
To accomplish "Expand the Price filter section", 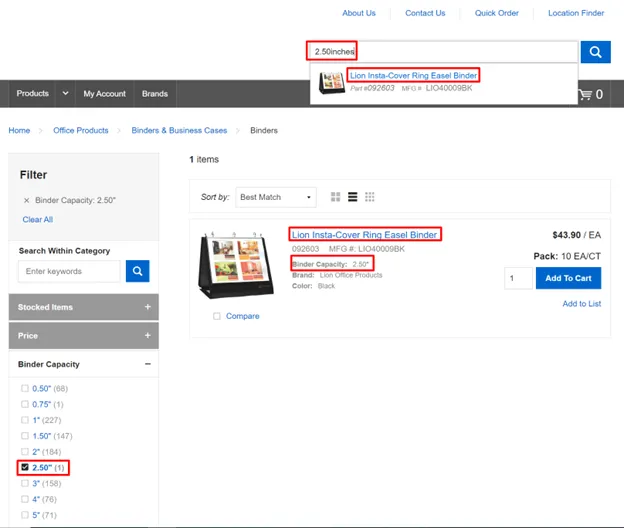I will (x=84, y=335).
